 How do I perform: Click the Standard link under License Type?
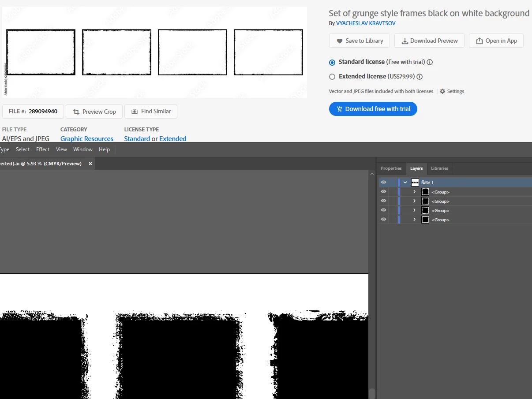137,138
